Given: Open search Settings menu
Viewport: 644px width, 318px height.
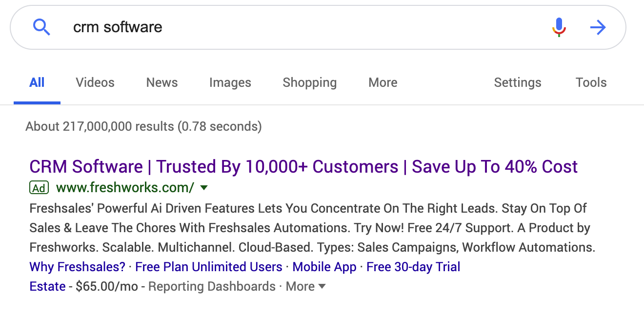Looking at the screenshot, I should pos(517,83).
